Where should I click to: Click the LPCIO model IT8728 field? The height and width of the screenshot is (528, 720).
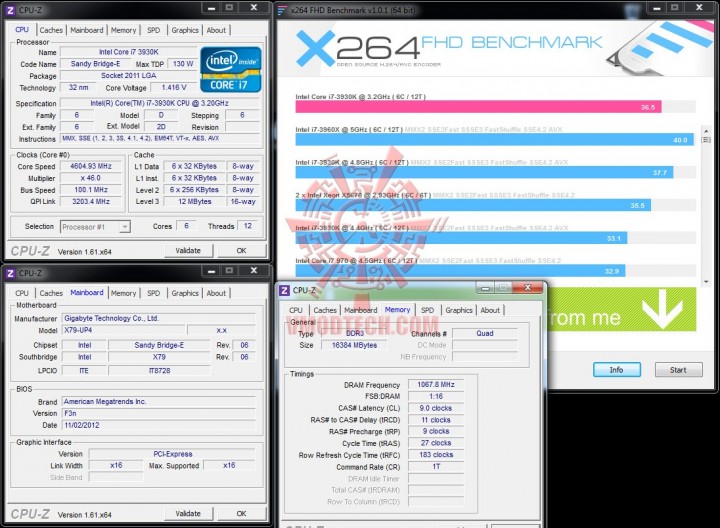(159, 371)
